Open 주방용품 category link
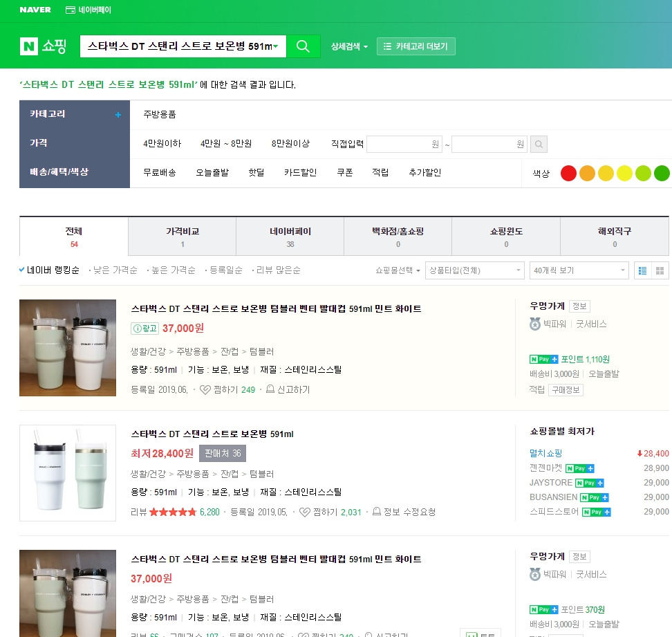This screenshot has width=672, height=637. pos(160,114)
